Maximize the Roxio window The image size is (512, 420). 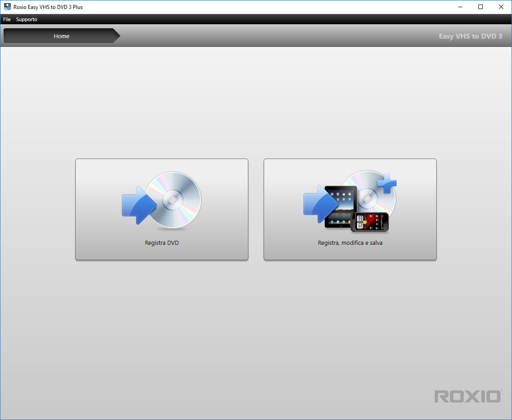click(481, 7)
